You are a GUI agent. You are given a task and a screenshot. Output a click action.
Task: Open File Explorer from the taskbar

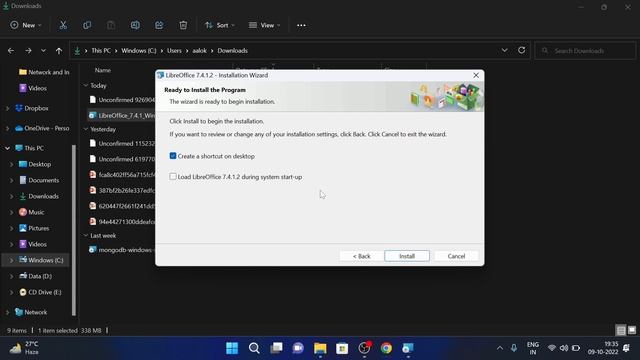320,348
